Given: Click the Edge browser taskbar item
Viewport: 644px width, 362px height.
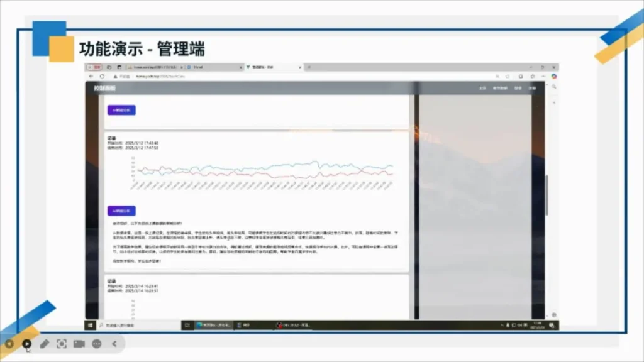Looking at the screenshot, I should click(x=213, y=325).
